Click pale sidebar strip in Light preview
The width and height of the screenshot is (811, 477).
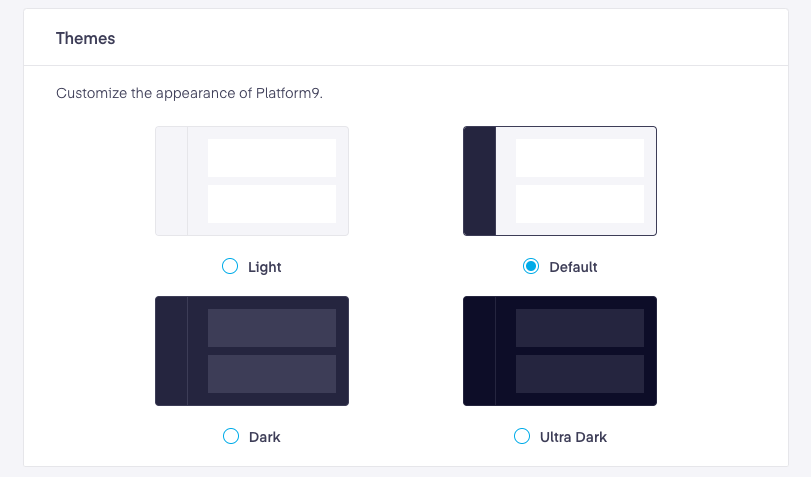point(172,181)
